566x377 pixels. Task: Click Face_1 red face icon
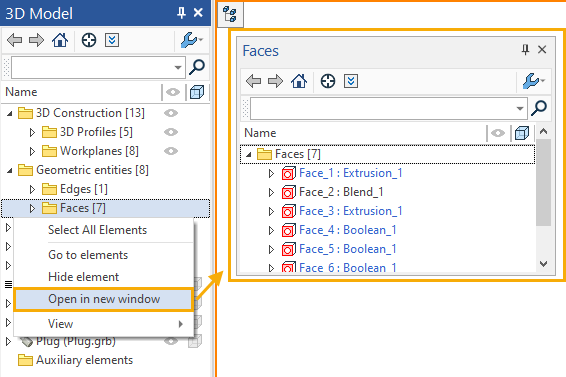(x=288, y=173)
